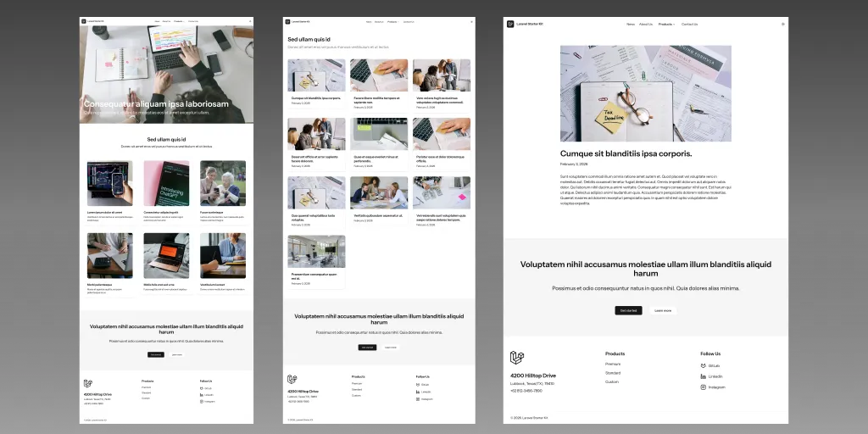Open the Instagram text link in the right page footer
The image size is (868, 434).
point(717,387)
